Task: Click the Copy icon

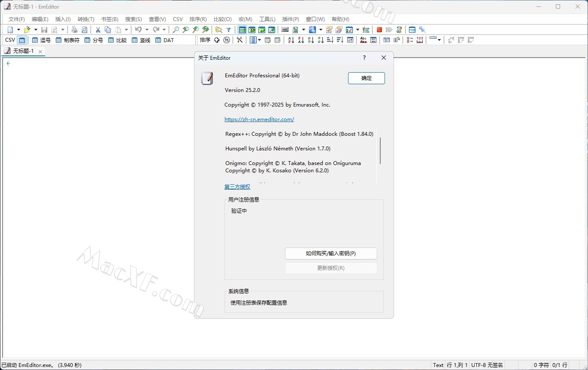Action: (x=108, y=30)
